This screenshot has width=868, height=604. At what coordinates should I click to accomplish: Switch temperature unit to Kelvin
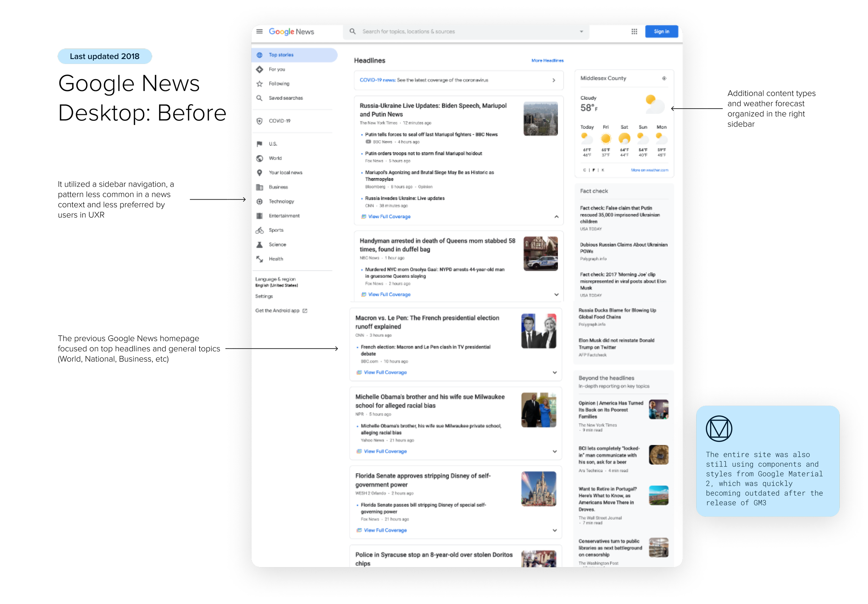coord(603,170)
